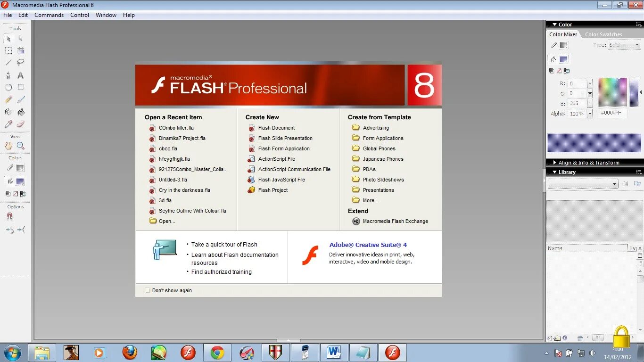Screen dimensions: 644x362
Task: Select the Subselection tool
Action: click(x=21, y=39)
